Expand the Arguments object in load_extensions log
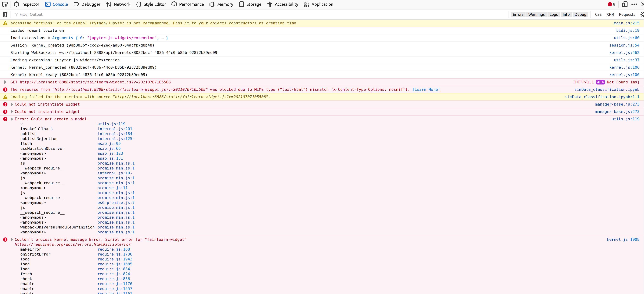Screen dimensions: 644x294 (x=49, y=38)
